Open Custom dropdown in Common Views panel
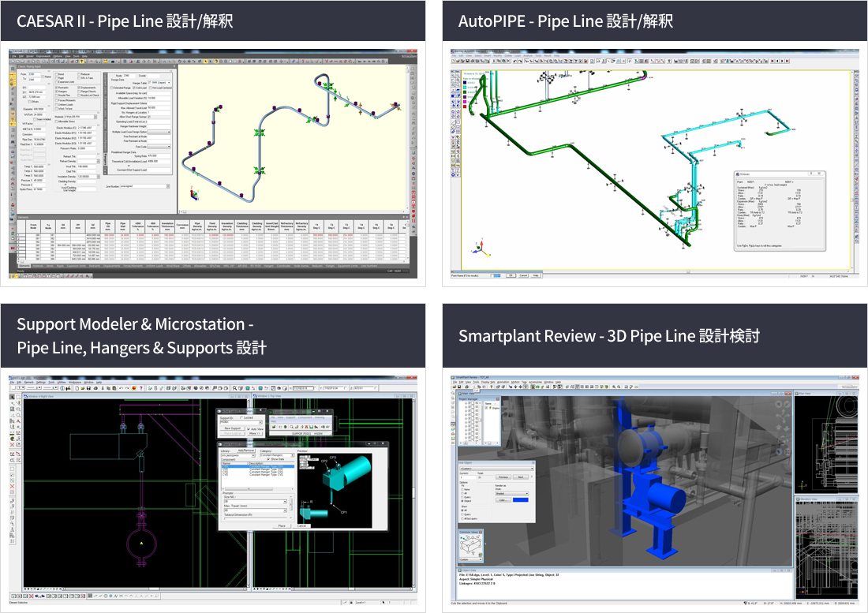Screen dimensions: 868x613 [x=471, y=559]
